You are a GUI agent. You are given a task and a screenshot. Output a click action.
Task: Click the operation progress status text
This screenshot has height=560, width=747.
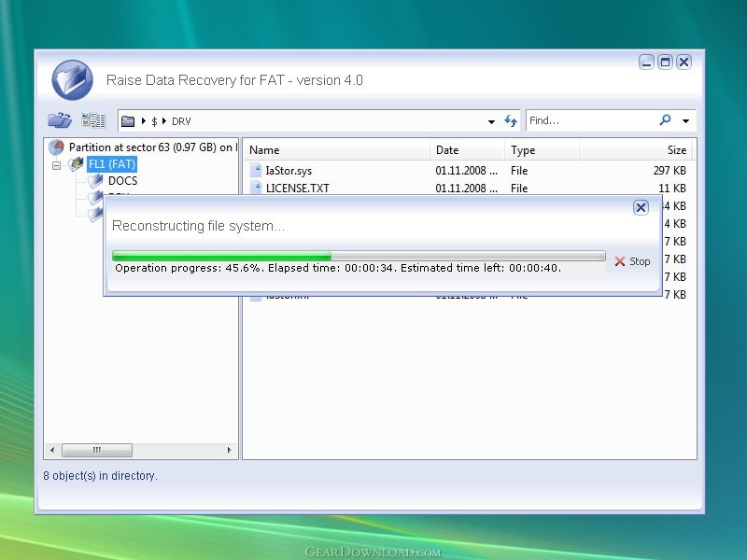[x=338, y=268]
